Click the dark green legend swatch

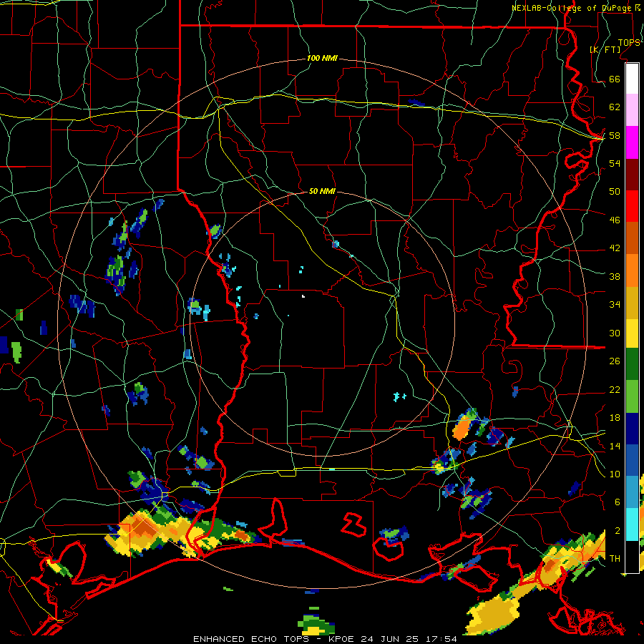point(632,364)
